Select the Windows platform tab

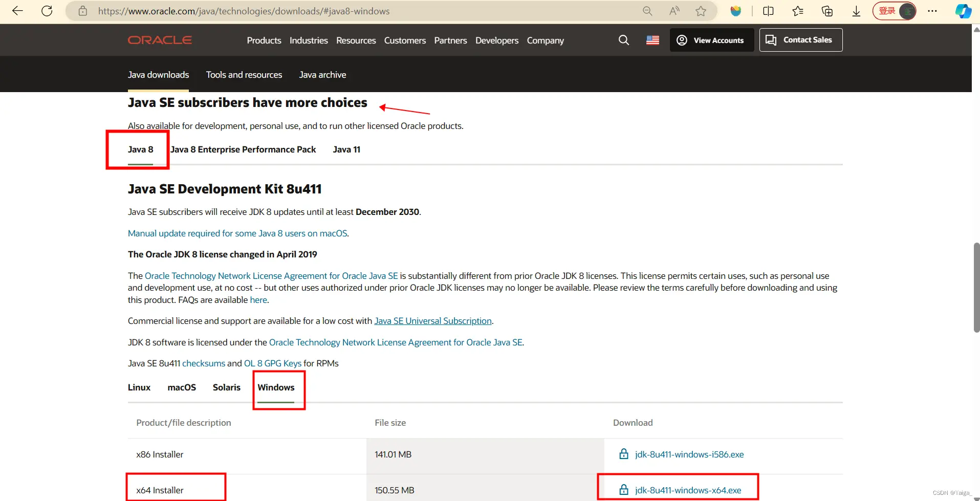tap(276, 387)
